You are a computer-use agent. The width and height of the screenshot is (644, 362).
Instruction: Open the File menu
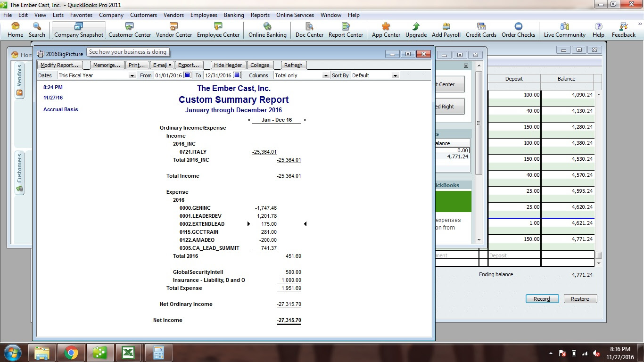click(x=7, y=15)
